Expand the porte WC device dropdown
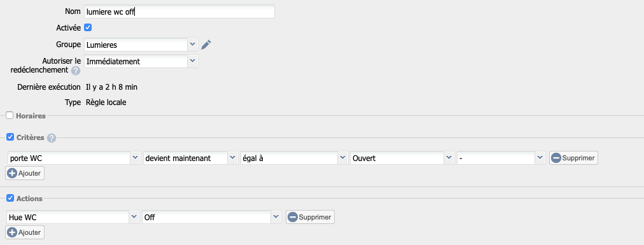644x245 pixels. [x=73, y=158]
